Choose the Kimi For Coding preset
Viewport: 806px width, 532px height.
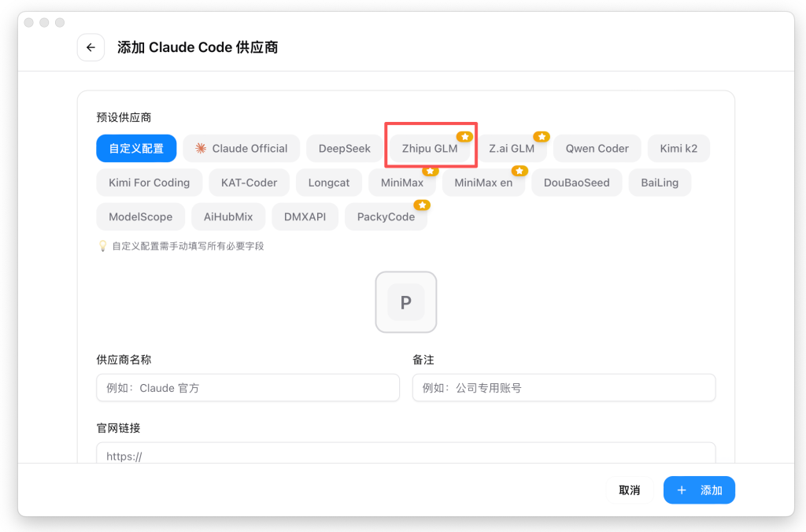click(x=149, y=183)
